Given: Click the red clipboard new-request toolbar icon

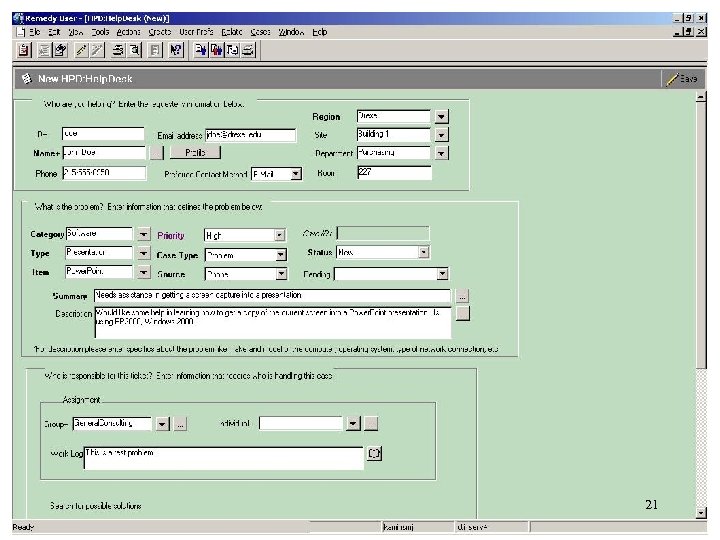Looking at the screenshot, I should 24,50.
